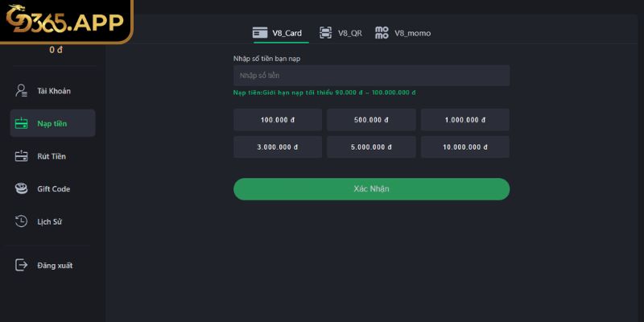Choose the 3.000.000 đ preset

click(x=278, y=147)
